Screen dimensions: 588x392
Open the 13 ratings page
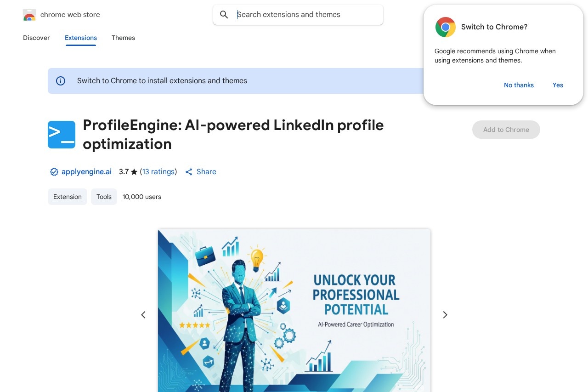click(x=158, y=171)
